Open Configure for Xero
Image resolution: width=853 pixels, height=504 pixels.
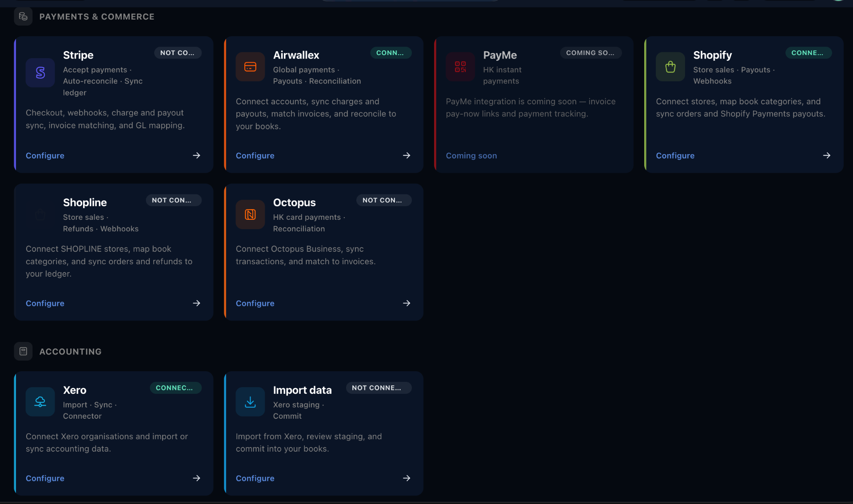[45, 478]
